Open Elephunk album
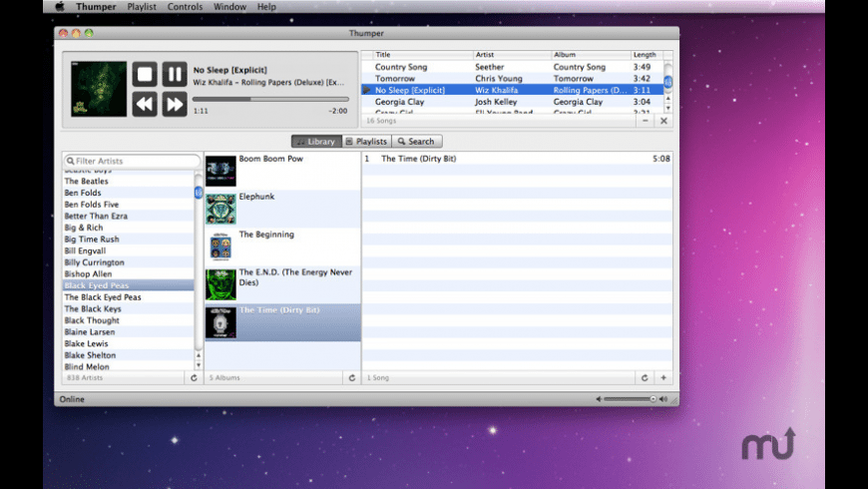868x489 pixels. (283, 209)
